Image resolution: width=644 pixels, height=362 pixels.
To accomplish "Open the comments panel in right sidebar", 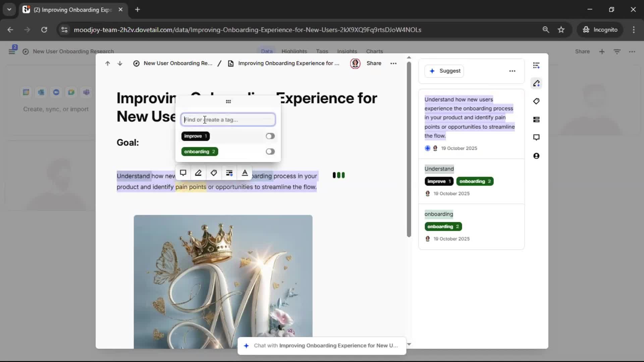I will pos(536,137).
